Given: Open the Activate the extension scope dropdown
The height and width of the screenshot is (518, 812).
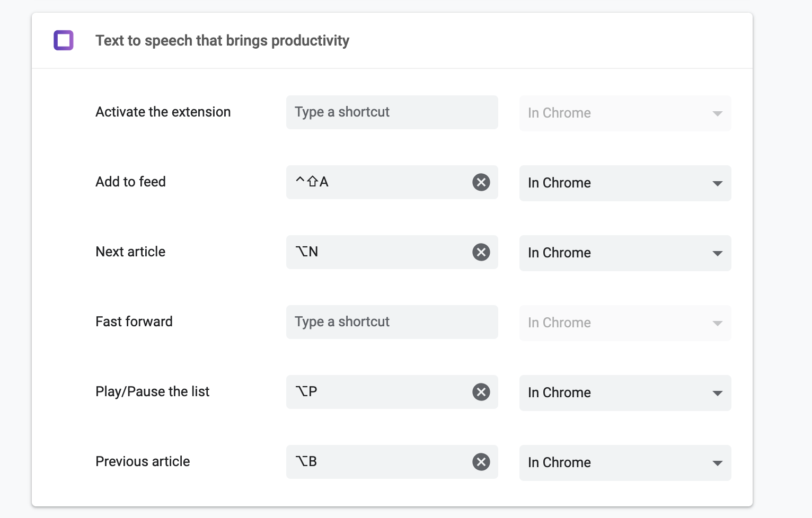Looking at the screenshot, I should pyautogui.click(x=625, y=113).
